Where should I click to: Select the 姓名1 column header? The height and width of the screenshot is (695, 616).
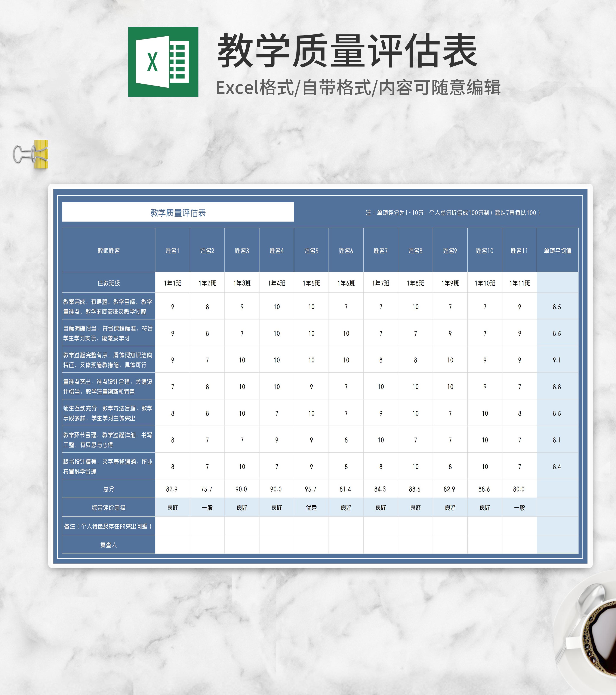point(172,251)
